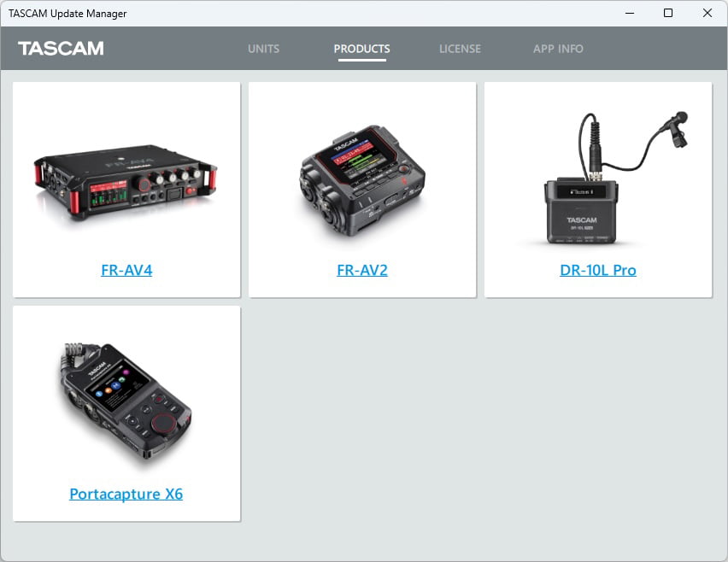
Task: Close the TASCAM Update Manager window
Action: tap(707, 13)
